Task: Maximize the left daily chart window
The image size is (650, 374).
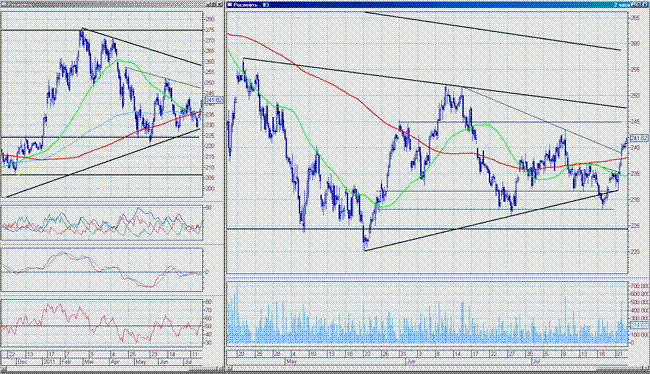Action: coord(213,4)
